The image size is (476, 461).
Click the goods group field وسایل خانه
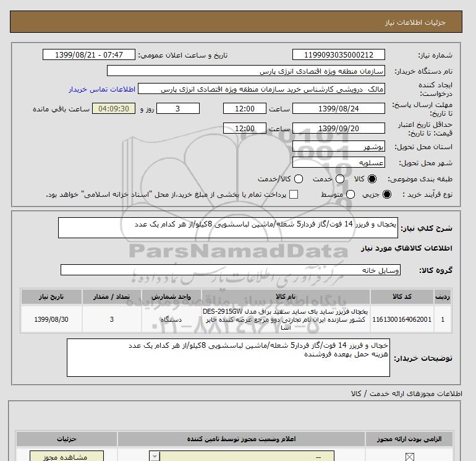coord(231,270)
